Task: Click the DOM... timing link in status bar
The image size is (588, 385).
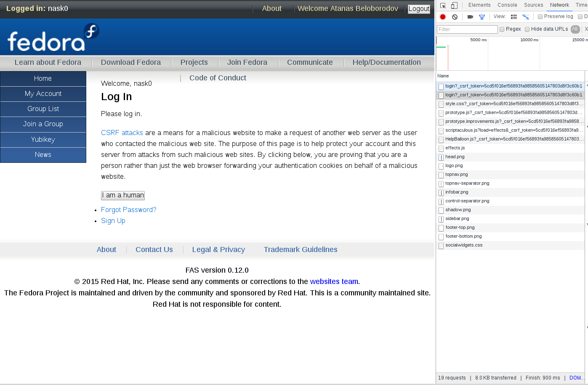Action: pos(577,378)
